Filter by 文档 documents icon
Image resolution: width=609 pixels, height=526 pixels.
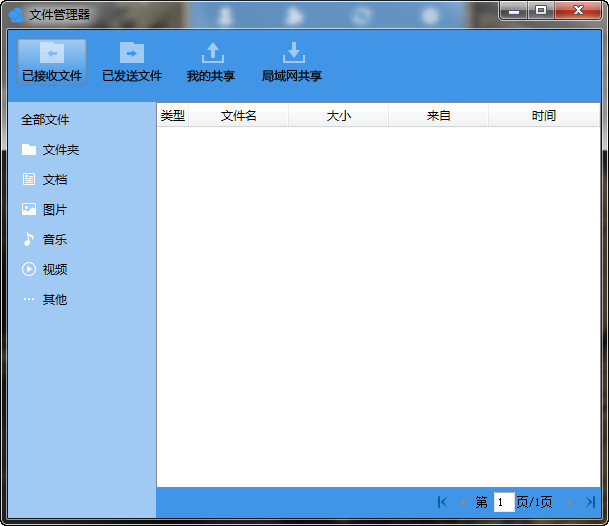[29, 180]
